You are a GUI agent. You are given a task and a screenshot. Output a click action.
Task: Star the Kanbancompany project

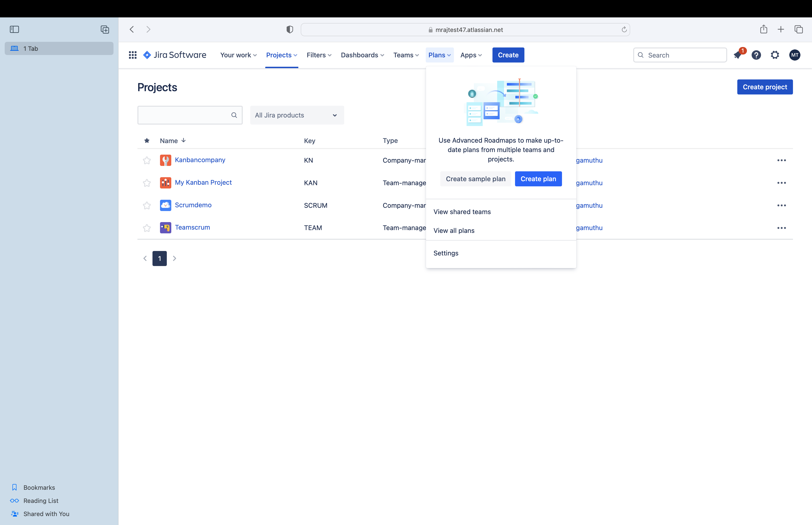147,160
